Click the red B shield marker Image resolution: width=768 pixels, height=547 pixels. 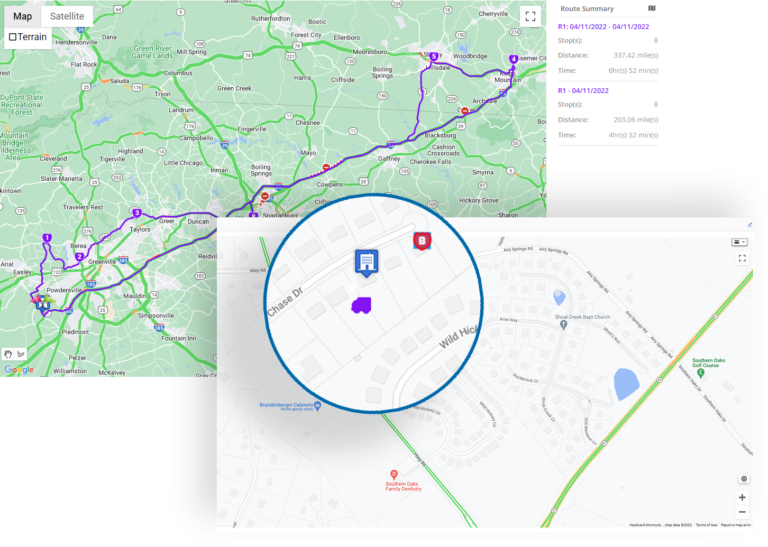click(x=422, y=241)
